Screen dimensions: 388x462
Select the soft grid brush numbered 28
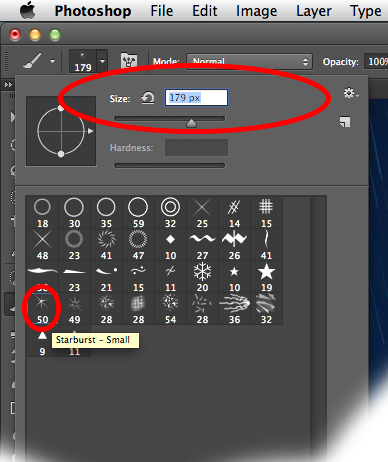coord(138,309)
